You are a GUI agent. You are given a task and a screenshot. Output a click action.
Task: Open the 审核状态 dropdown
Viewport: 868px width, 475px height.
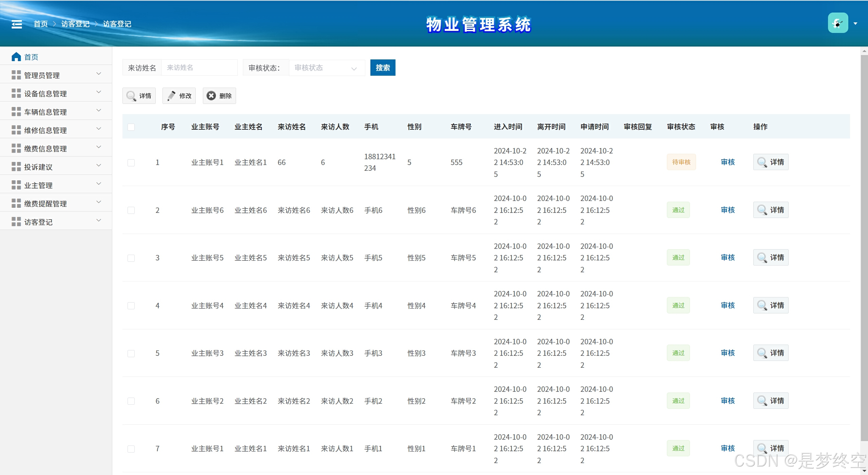coord(326,68)
